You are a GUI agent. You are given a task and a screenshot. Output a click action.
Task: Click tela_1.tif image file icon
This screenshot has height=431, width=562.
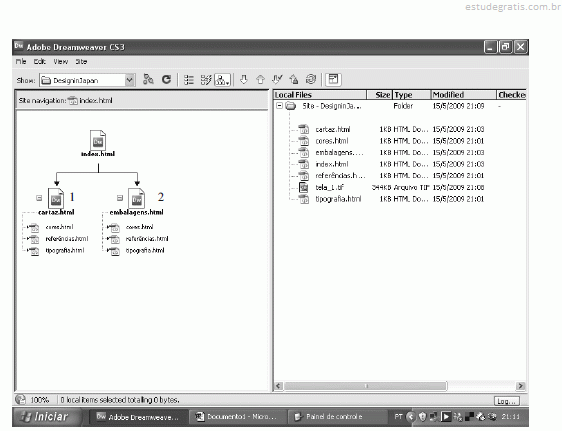coord(304,187)
